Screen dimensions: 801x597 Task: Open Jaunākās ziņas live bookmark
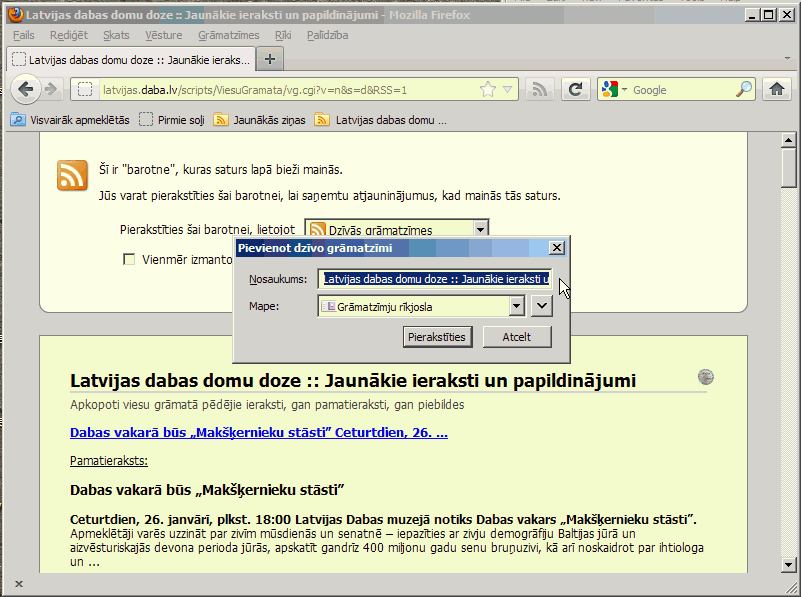(260, 120)
